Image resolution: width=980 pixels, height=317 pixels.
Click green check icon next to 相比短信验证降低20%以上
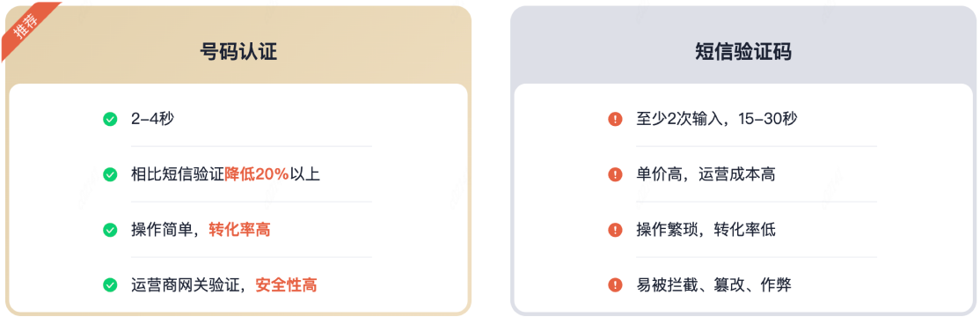coord(110,174)
